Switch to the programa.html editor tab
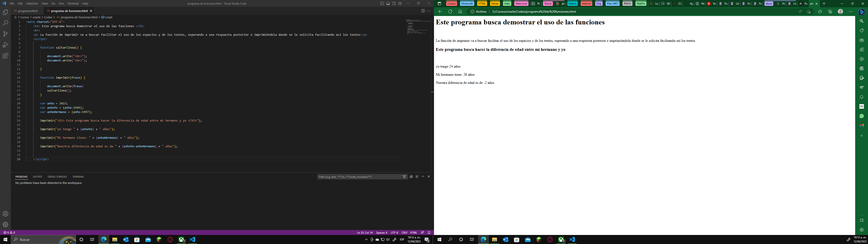The height and width of the screenshot is (244, 868). [x=28, y=11]
